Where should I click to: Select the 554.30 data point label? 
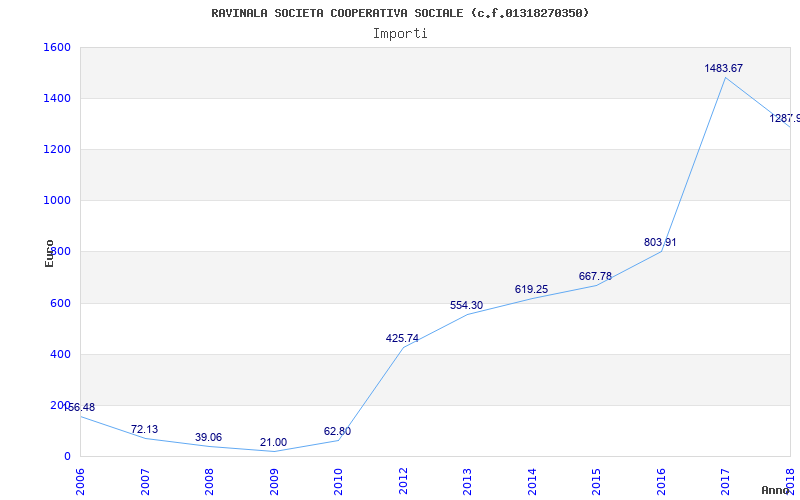[466, 305]
